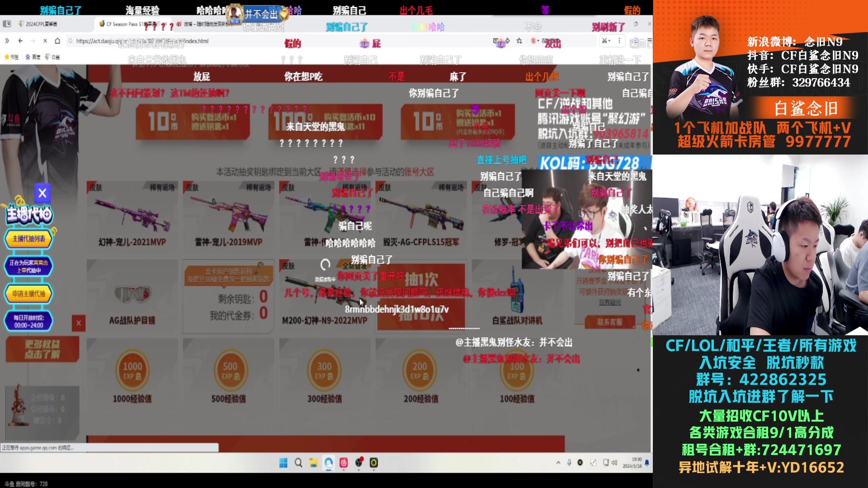The image size is (868, 488).
Task: Launch OBS Studio from the taskbar
Action: click(x=359, y=463)
